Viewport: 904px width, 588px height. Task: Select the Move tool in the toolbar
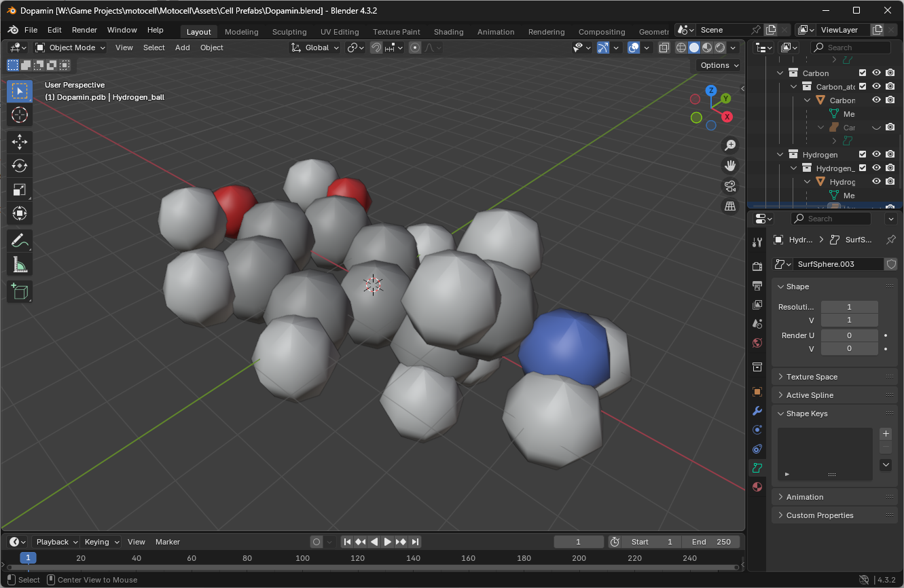20,142
